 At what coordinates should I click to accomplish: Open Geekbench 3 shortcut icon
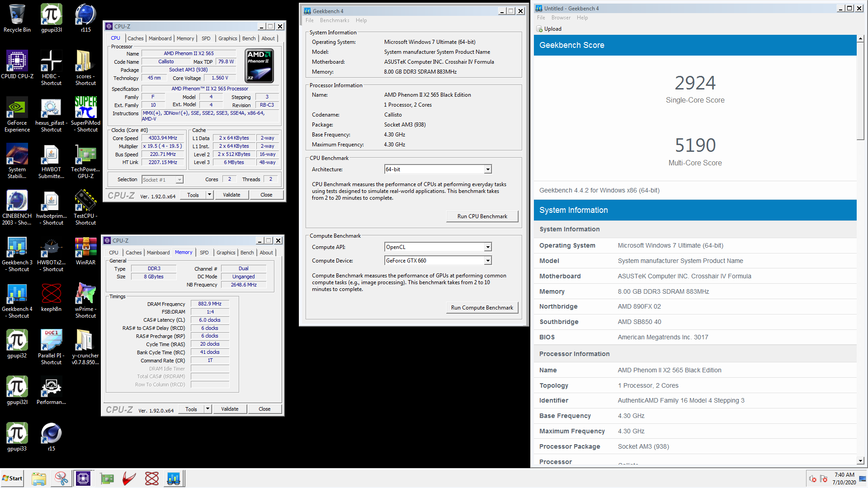17,254
